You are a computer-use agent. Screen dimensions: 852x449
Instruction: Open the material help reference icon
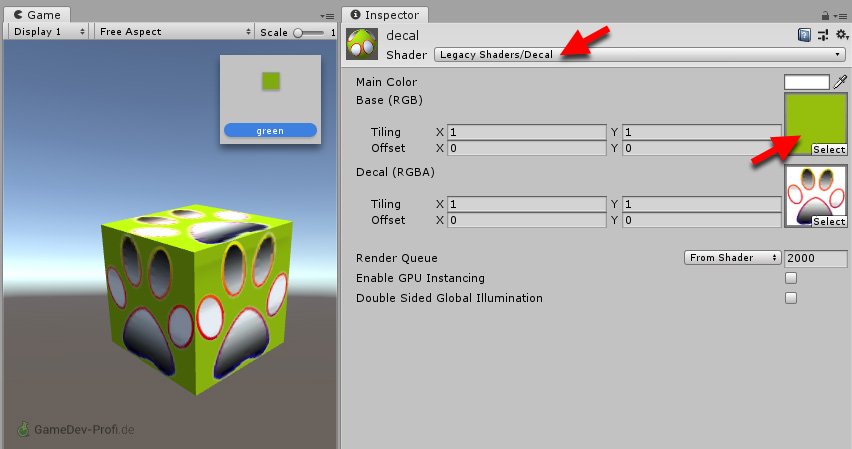point(804,35)
